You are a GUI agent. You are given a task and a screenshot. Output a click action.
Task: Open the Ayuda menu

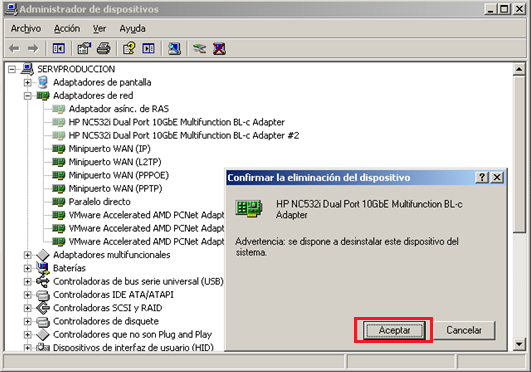[132, 29]
